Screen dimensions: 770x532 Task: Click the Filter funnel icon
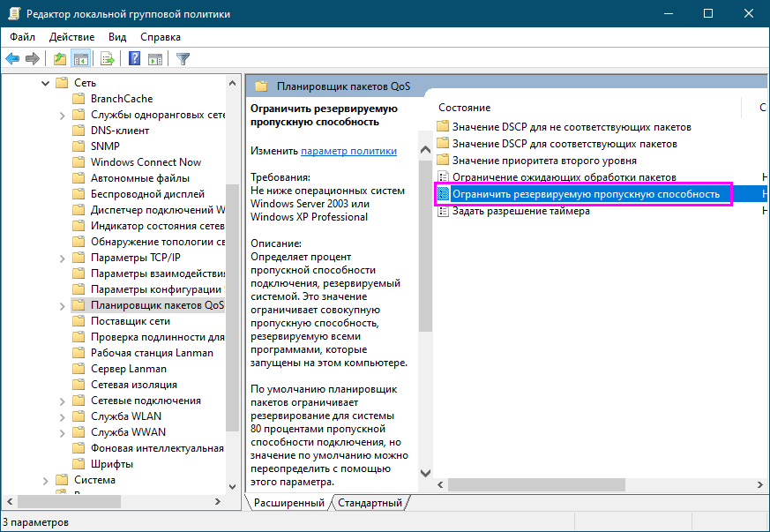click(183, 59)
